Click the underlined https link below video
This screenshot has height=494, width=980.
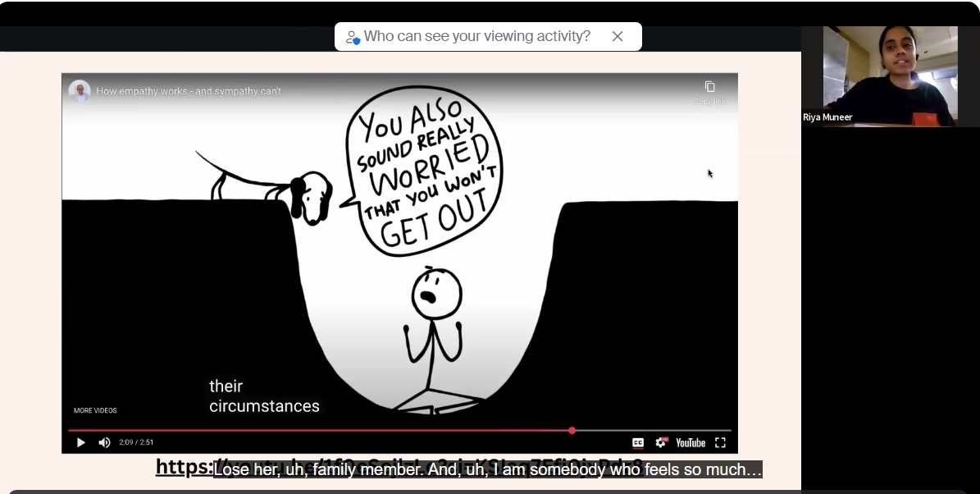coord(184,466)
